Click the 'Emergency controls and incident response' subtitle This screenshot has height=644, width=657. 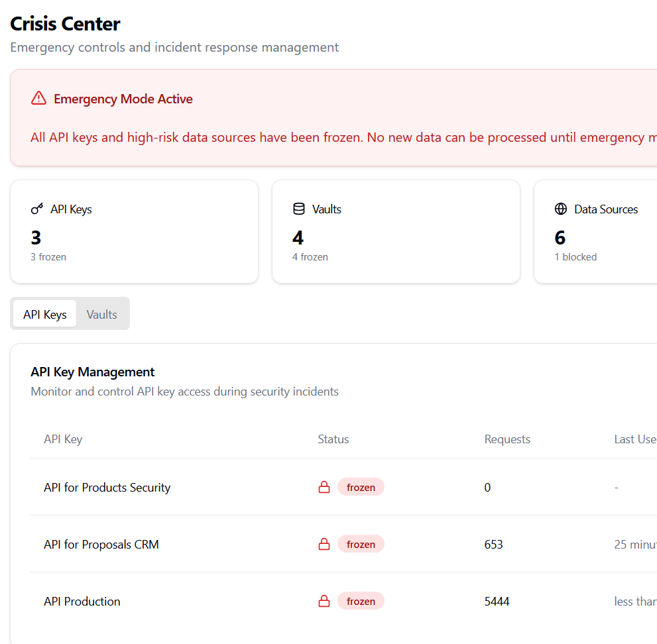(174, 47)
